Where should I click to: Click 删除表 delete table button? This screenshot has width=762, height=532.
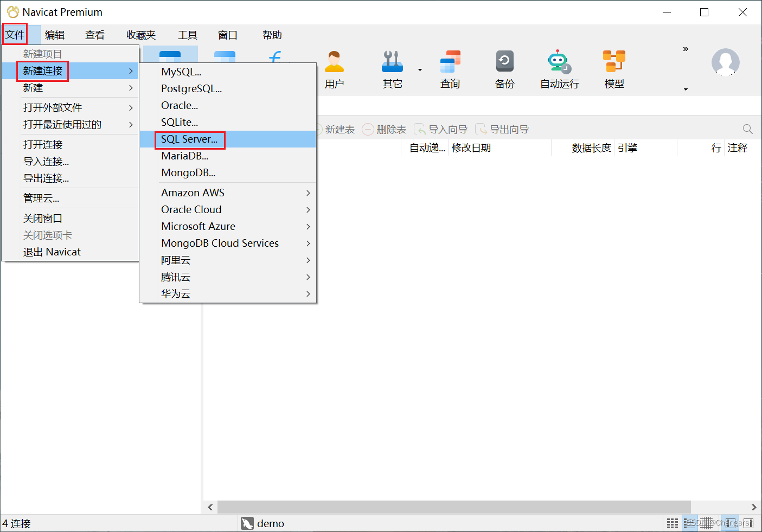coord(384,129)
